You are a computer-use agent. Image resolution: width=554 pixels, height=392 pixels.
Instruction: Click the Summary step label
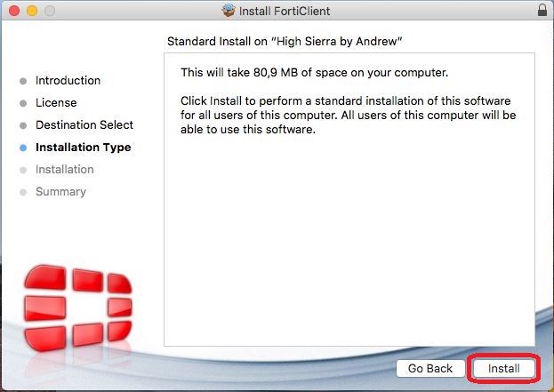pos(60,192)
